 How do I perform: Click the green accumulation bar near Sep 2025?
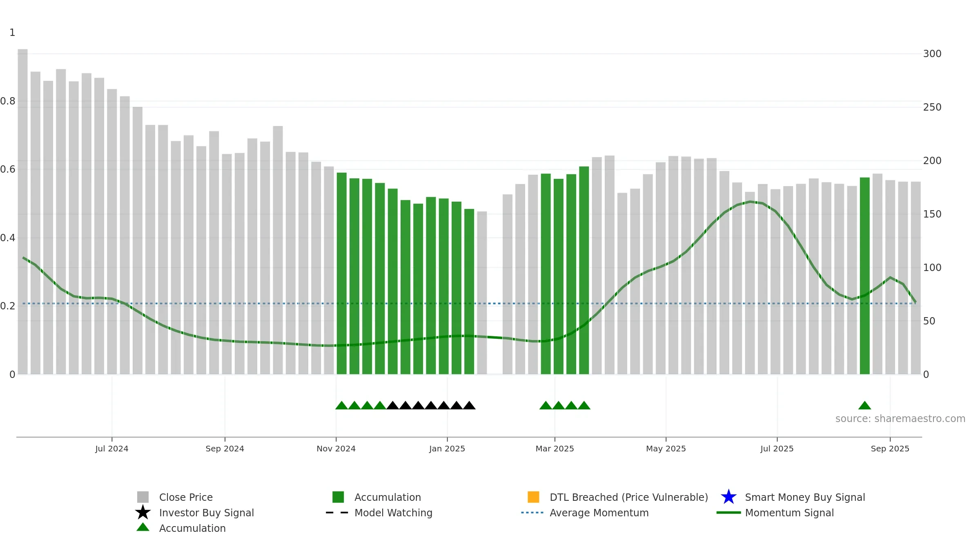864,276
